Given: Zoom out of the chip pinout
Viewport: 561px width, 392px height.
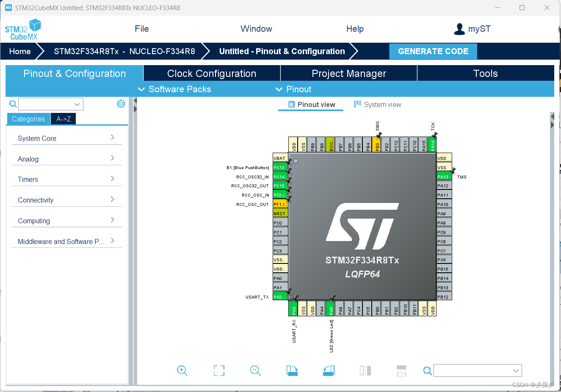Looking at the screenshot, I should pyautogui.click(x=255, y=371).
